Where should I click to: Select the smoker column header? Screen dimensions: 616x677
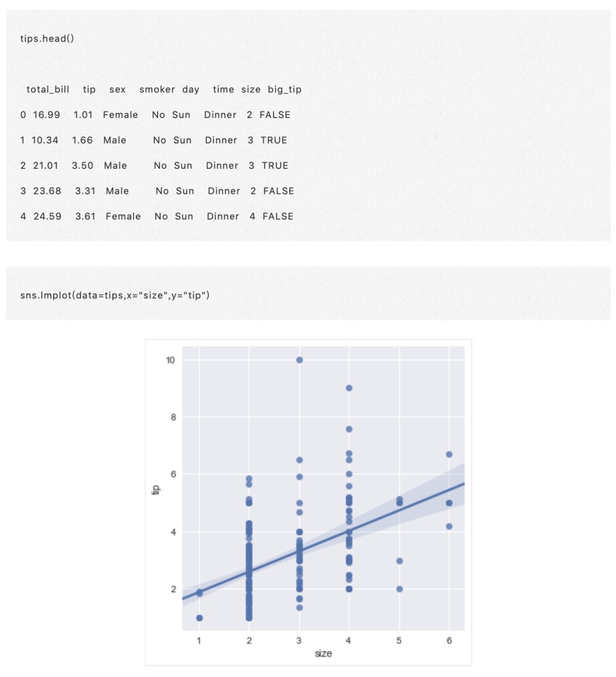click(x=157, y=89)
